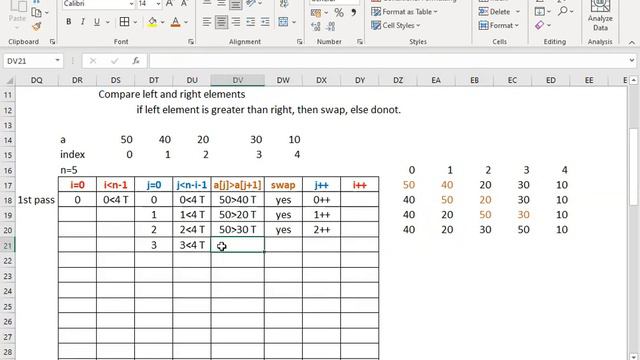The height and width of the screenshot is (360, 640).
Task: Click cell containing '2++'
Action: coord(321,230)
